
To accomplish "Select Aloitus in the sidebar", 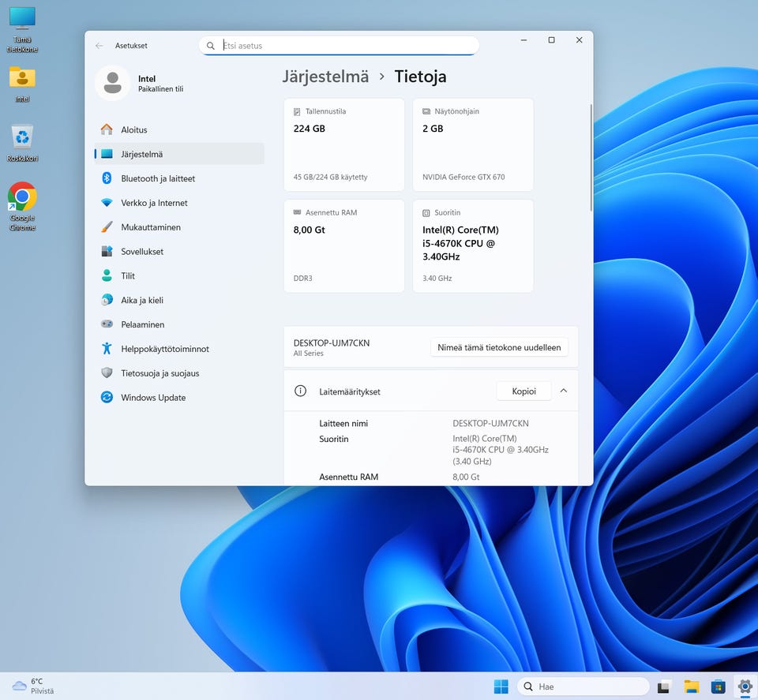I will pyautogui.click(x=133, y=129).
